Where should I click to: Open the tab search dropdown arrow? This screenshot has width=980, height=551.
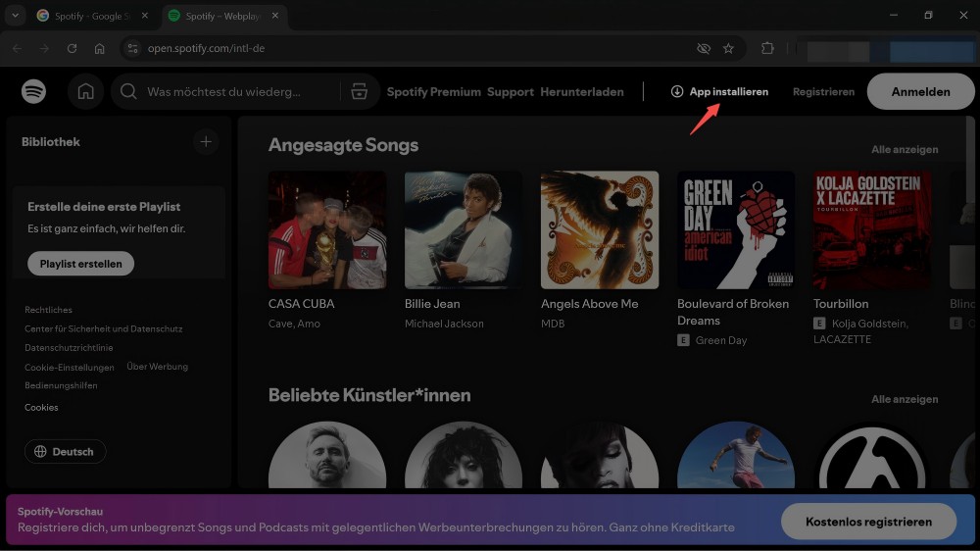coord(15,16)
